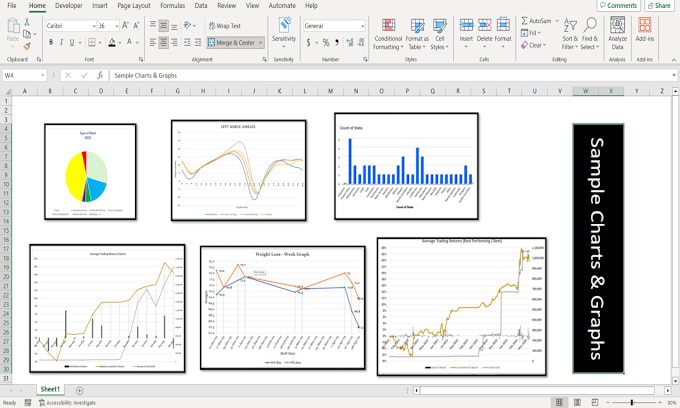680x408 pixels.
Task: Click Analyze Data
Action: point(617,33)
